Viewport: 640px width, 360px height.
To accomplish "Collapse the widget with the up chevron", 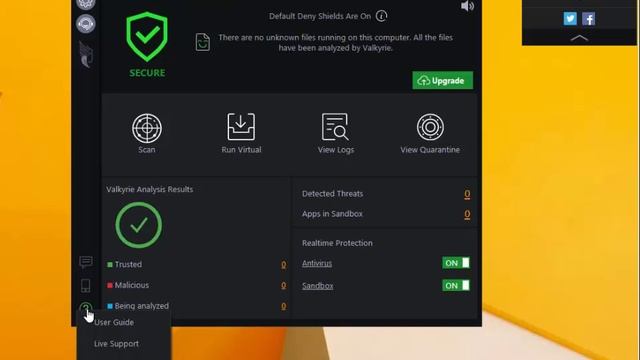I will tap(579, 38).
